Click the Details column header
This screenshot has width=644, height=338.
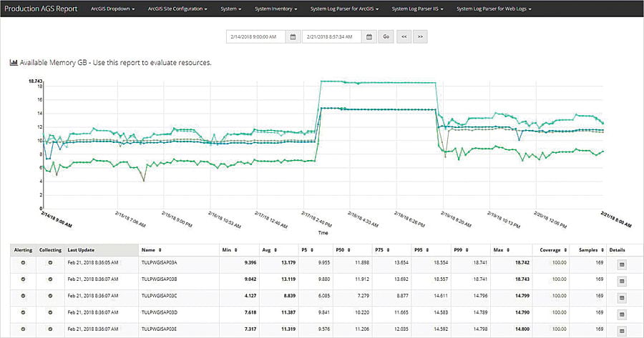617,250
